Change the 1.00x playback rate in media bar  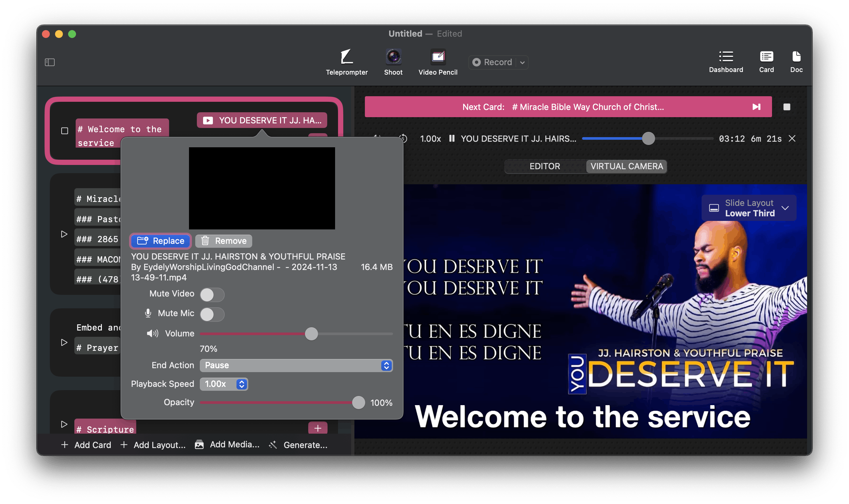430,138
